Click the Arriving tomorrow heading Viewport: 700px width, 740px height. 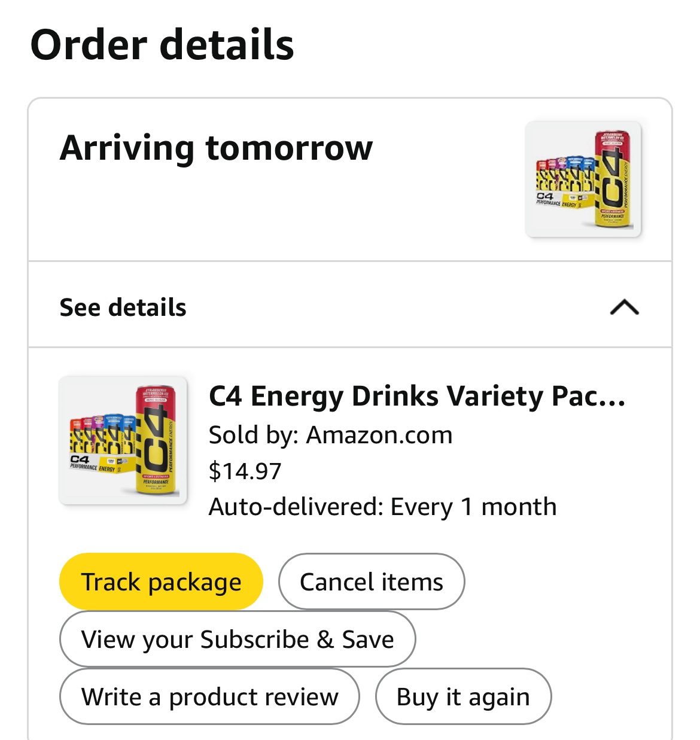pos(216,150)
